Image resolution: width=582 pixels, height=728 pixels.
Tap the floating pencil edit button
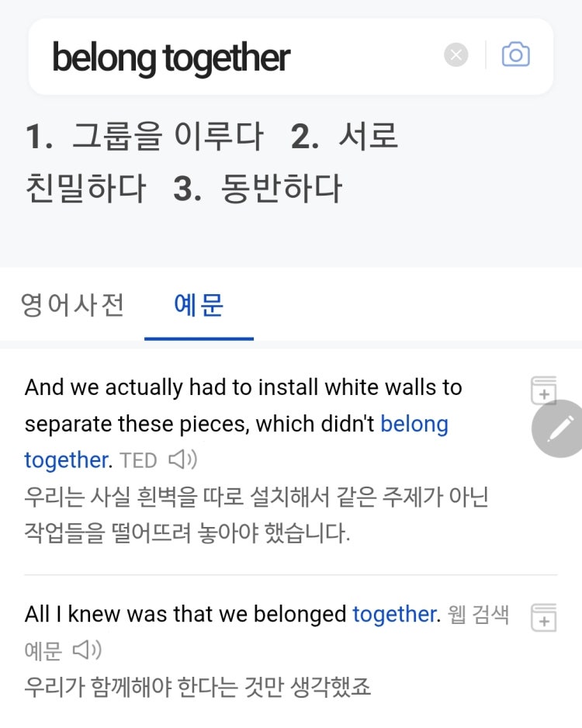point(558,428)
